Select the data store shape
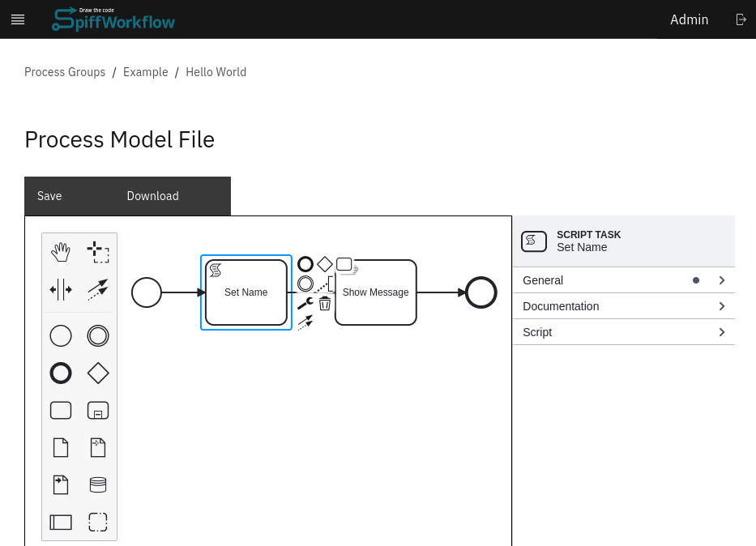 (x=98, y=484)
